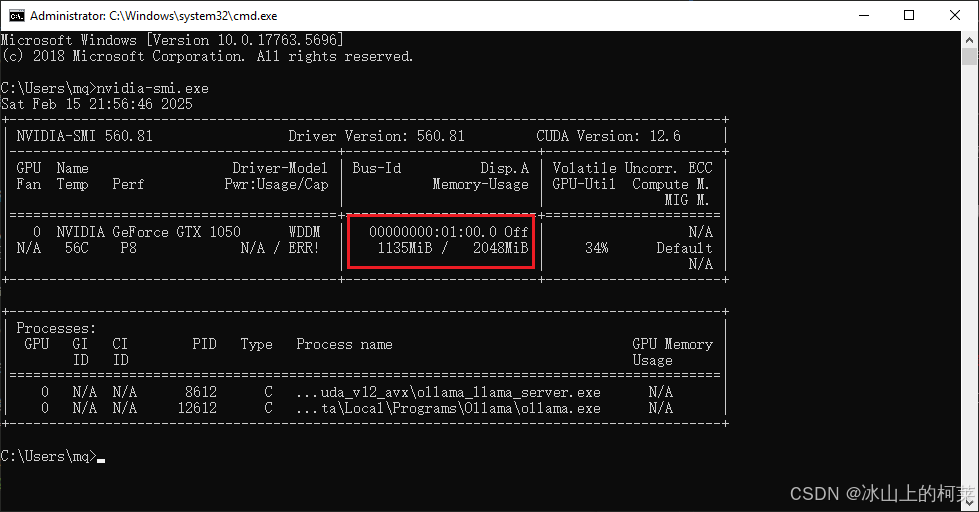Screen dimensions: 979x512
Task: Click the scrollbar down arrow
Action: (x=969, y=502)
